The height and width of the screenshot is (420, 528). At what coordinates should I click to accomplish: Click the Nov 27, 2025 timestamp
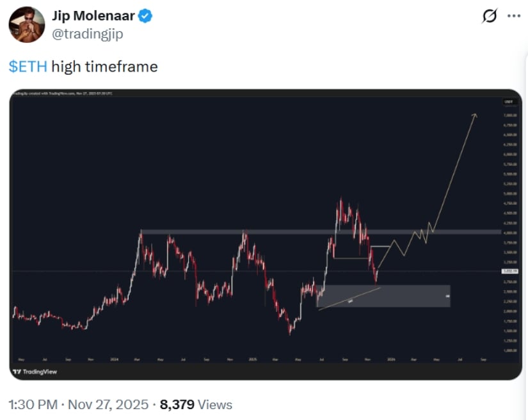(x=109, y=404)
